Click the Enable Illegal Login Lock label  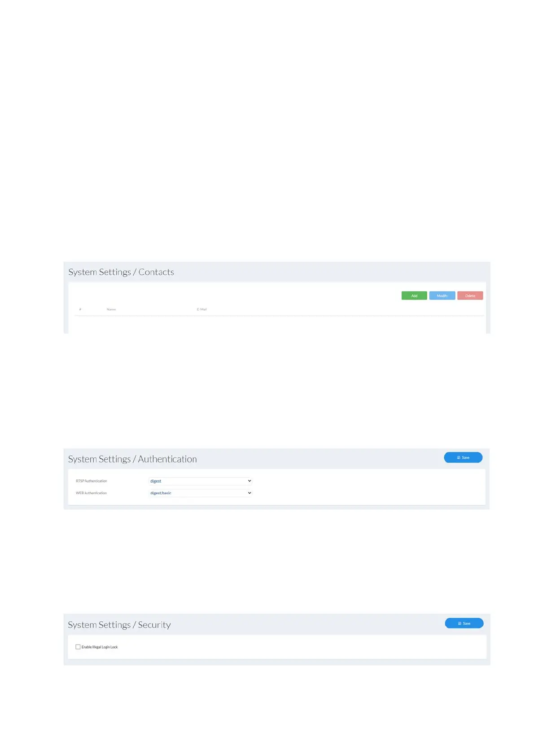pyautogui.click(x=100, y=647)
